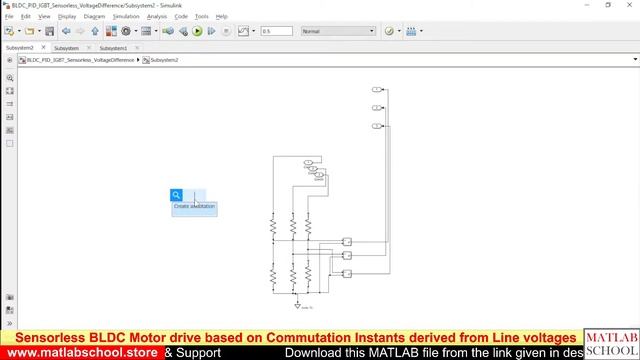Click the Step Back button
This screenshot has height=360, width=640.
[183, 31]
